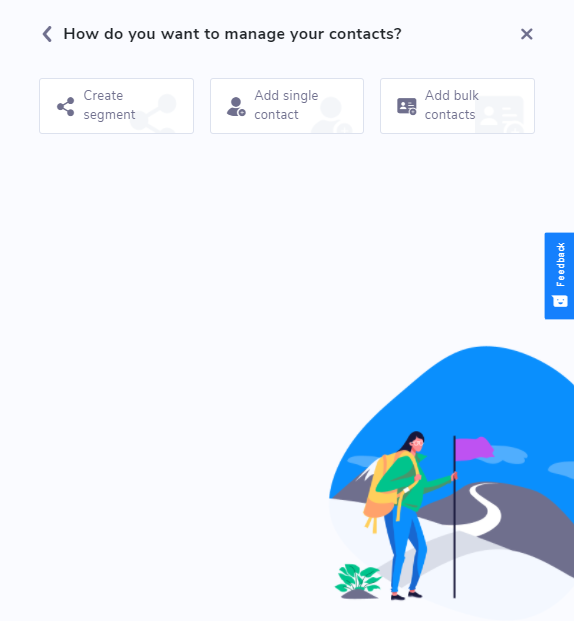Click the green plant in the illustration

pos(358,579)
